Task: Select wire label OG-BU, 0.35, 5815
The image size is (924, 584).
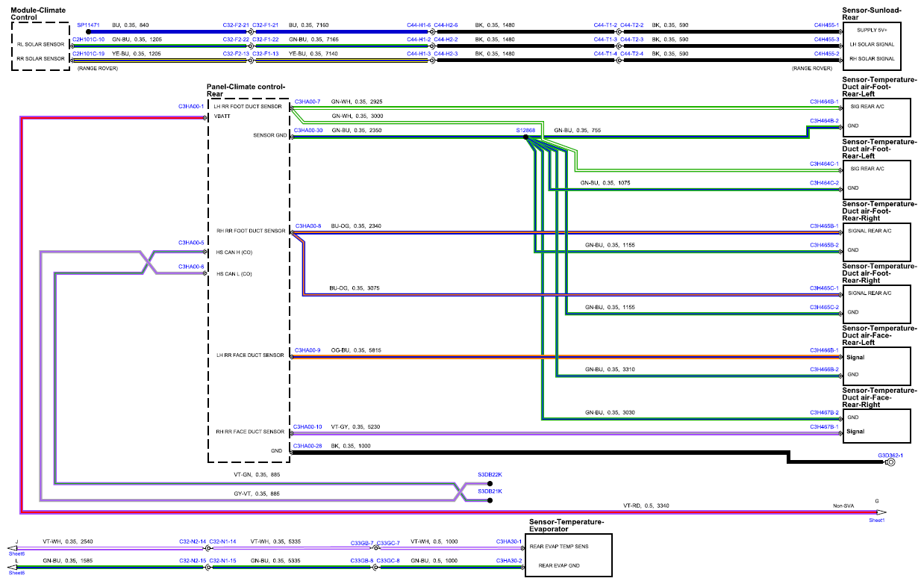Action: pyautogui.click(x=356, y=350)
